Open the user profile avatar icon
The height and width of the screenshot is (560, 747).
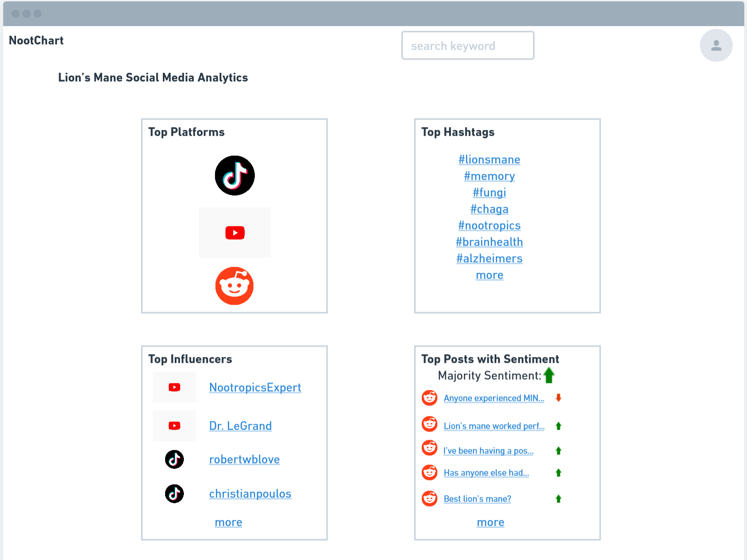tap(716, 45)
